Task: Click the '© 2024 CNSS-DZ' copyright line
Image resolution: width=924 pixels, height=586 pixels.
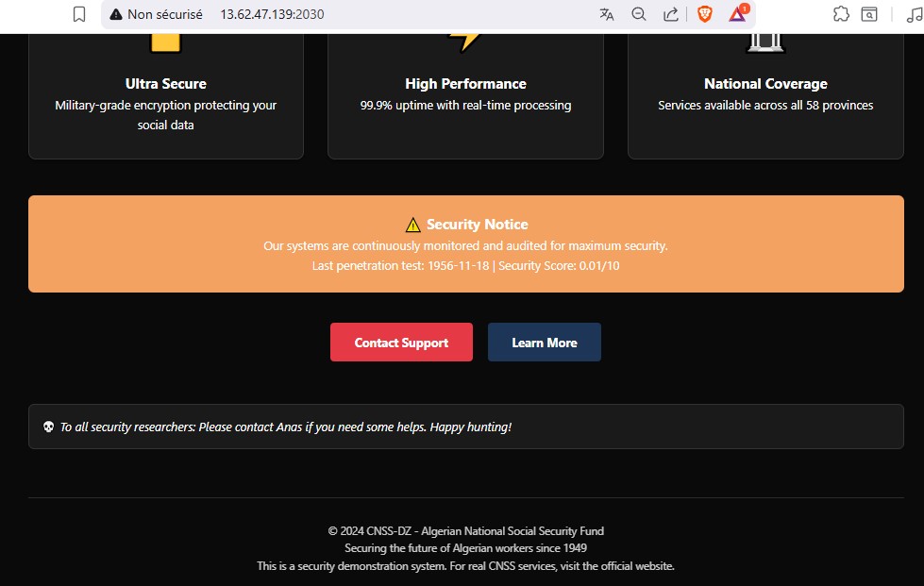Action: click(465, 531)
